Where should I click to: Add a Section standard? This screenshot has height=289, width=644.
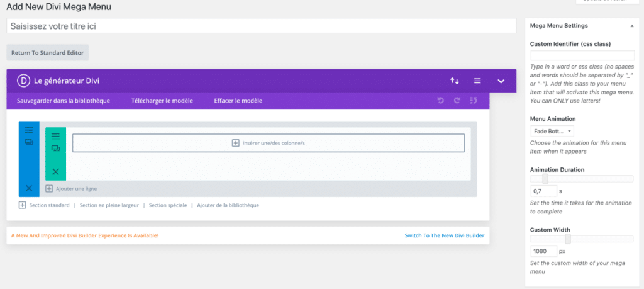pos(49,205)
